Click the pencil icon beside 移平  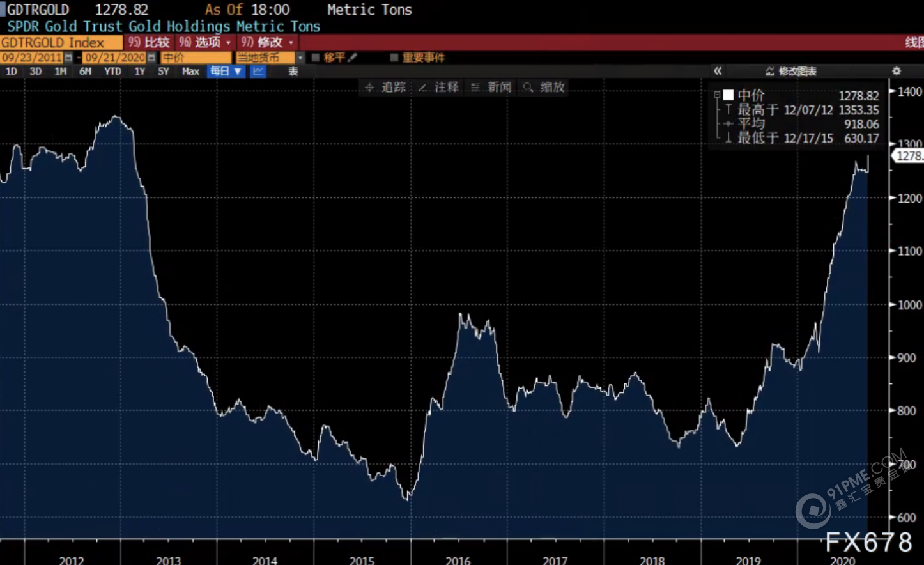tap(353, 58)
